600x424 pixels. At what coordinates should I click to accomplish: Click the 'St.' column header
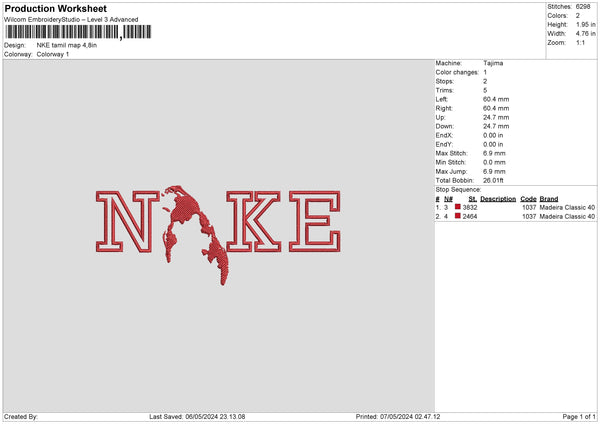click(473, 199)
